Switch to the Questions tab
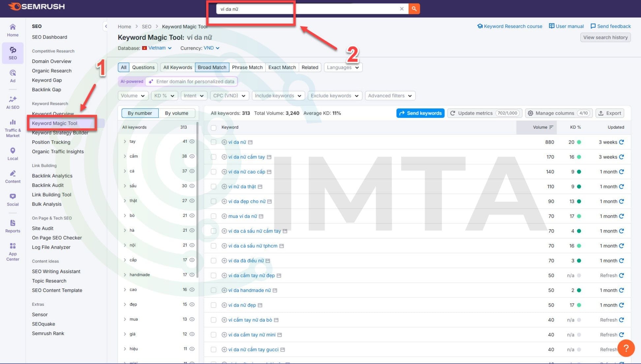This screenshot has height=364, width=641. [143, 67]
